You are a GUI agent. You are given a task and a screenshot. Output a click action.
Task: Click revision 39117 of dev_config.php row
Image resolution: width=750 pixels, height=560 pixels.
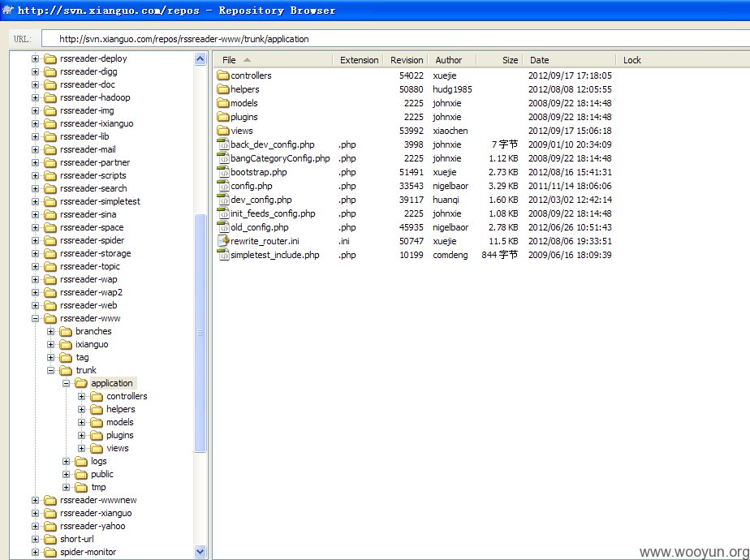pyautogui.click(x=412, y=200)
